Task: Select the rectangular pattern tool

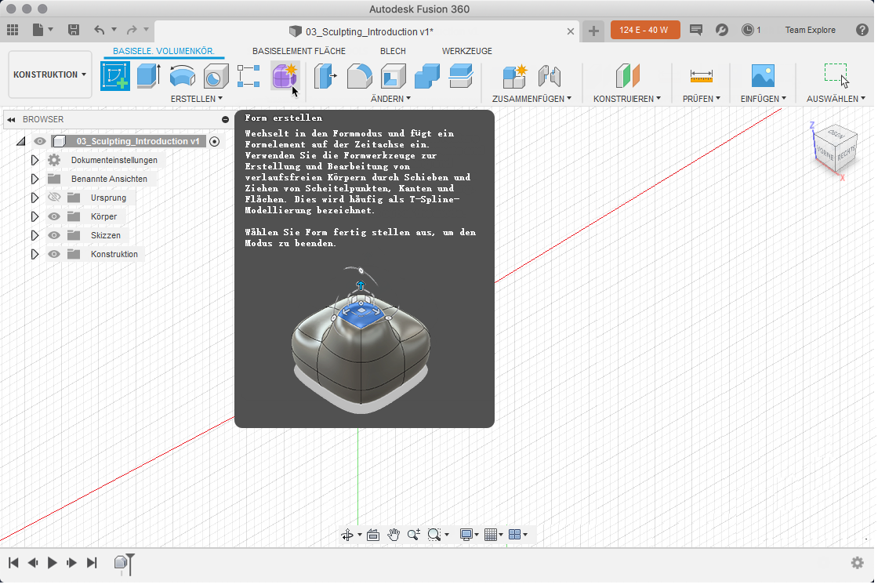Action: tap(249, 76)
